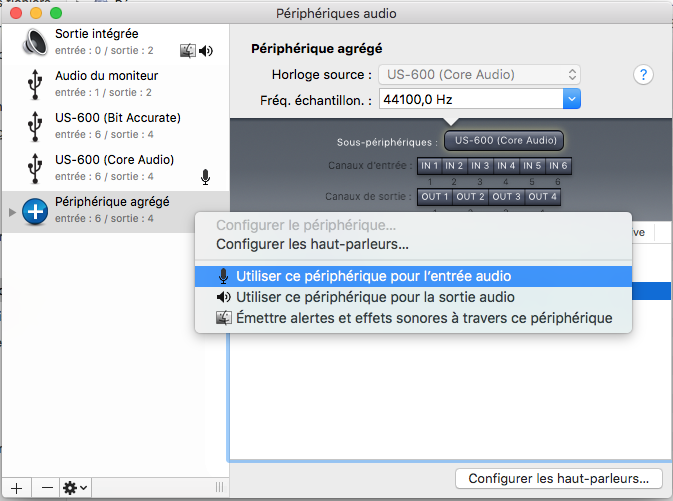Screen dimensions: 673x501
Task: Choose Utiliser ce périphérique pour l'entrée audio
Action: (x=413, y=276)
